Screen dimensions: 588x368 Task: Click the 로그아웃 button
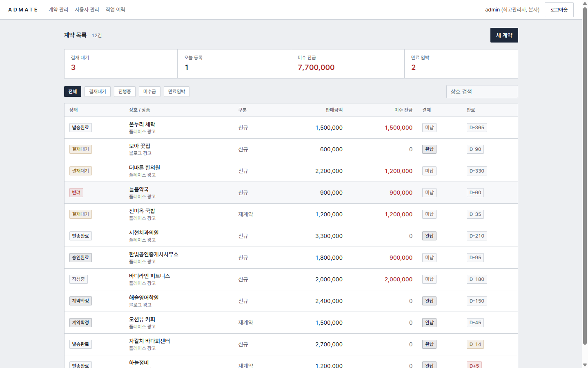point(559,10)
